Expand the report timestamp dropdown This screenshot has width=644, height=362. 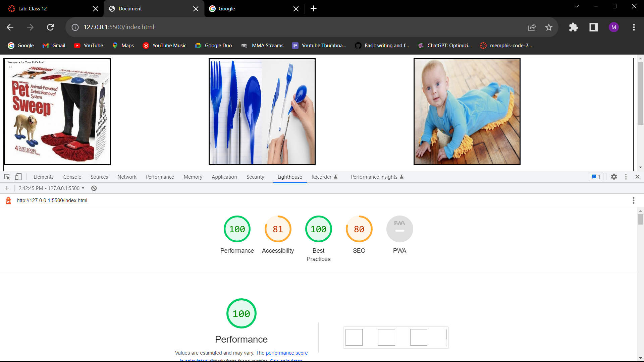(x=52, y=188)
